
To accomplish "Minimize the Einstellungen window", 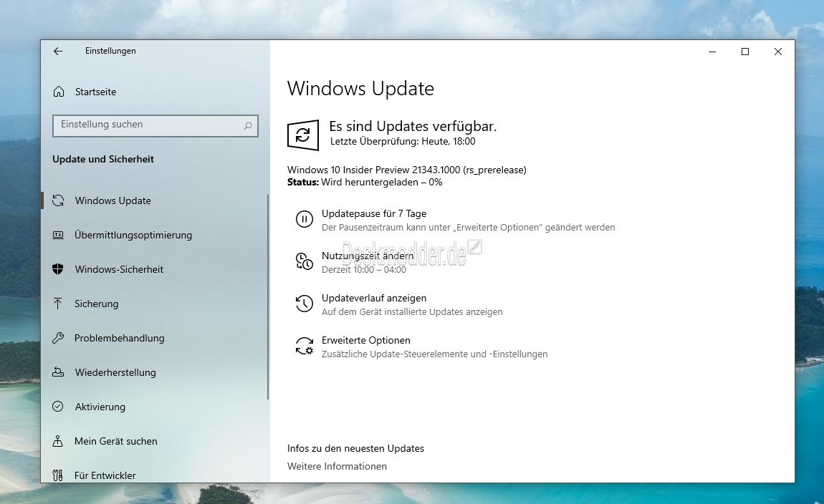I will pyautogui.click(x=712, y=52).
